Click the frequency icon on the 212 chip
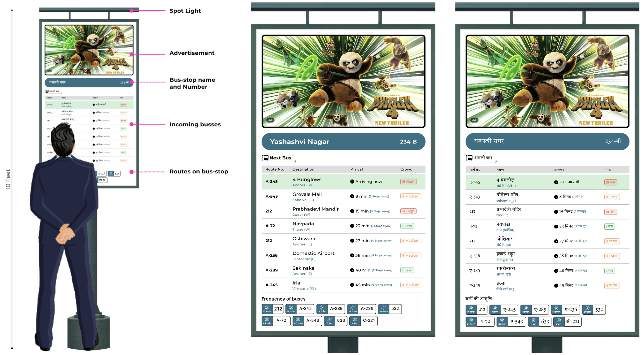The image size is (644, 355). pos(267,308)
